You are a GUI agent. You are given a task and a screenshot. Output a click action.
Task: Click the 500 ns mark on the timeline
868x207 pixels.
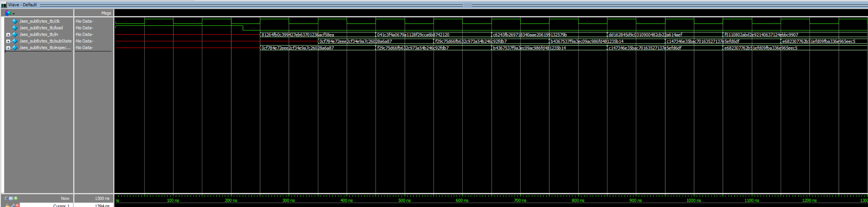405,200
